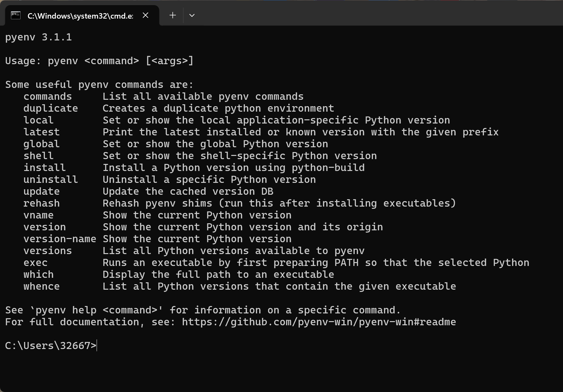Click the 'versions' command name
Screen dimensions: 563x392
click(x=48, y=251)
